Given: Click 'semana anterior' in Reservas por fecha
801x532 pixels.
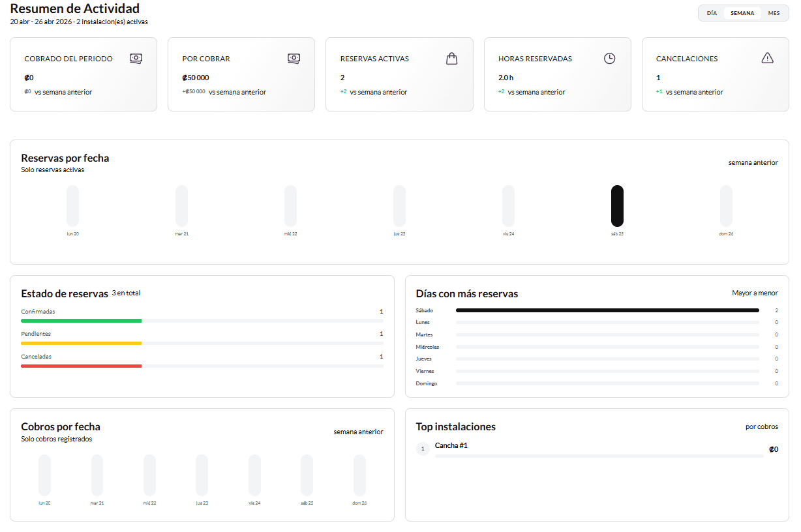Looking at the screenshot, I should point(753,163).
